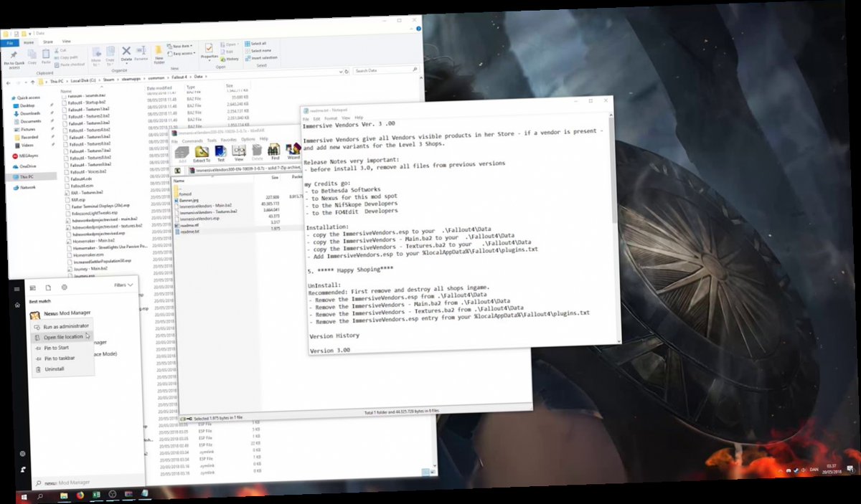
Task: Open Excel from the taskbar
Action: pyautogui.click(x=96, y=494)
